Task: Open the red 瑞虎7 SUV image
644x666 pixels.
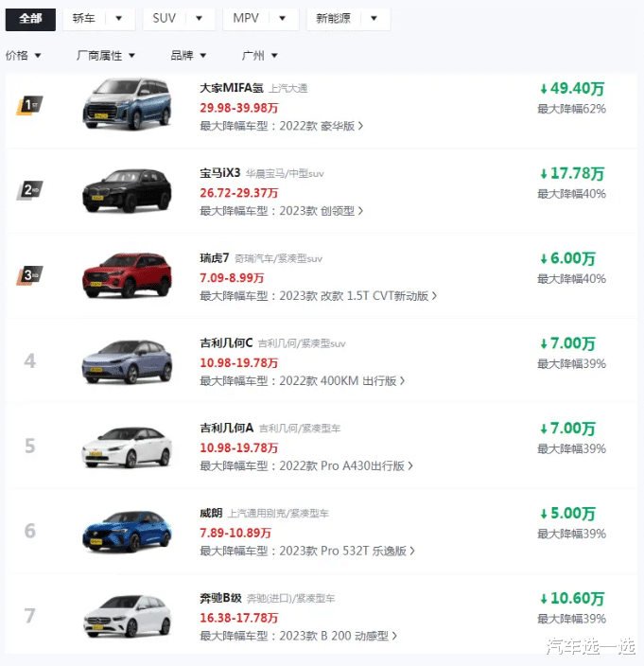Action: pyautogui.click(x=127, y=274)
